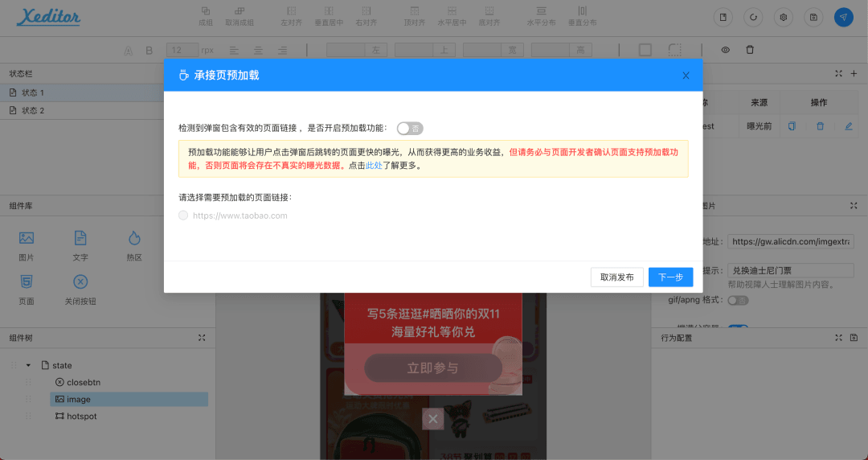Collapse the state tree node arrow
This screenshot has width=868, height=460.
pos(28,365)
